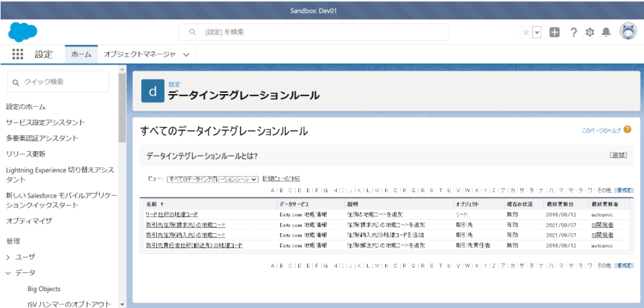This screenshot has width=644, height=308.
Task: Open the setup gear icon
Action: tap(590, 33)
